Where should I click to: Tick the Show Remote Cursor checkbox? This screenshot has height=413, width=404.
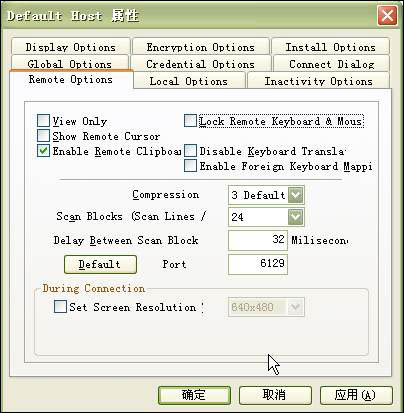(x=43, y=136)
